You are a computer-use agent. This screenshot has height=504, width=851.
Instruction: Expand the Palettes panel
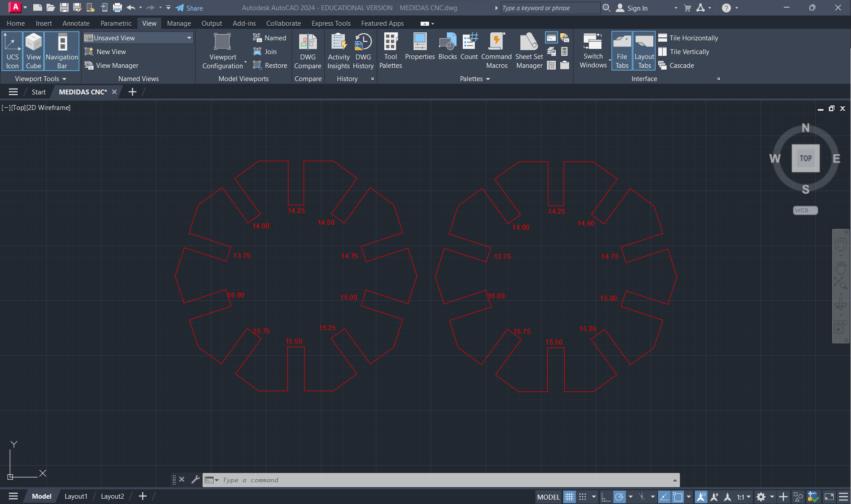(475, 78)
